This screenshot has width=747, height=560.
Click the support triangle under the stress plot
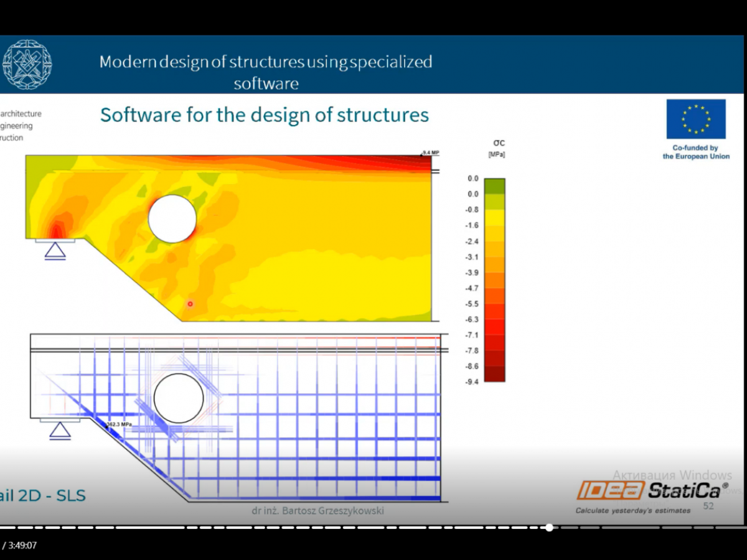pos(55,250)
